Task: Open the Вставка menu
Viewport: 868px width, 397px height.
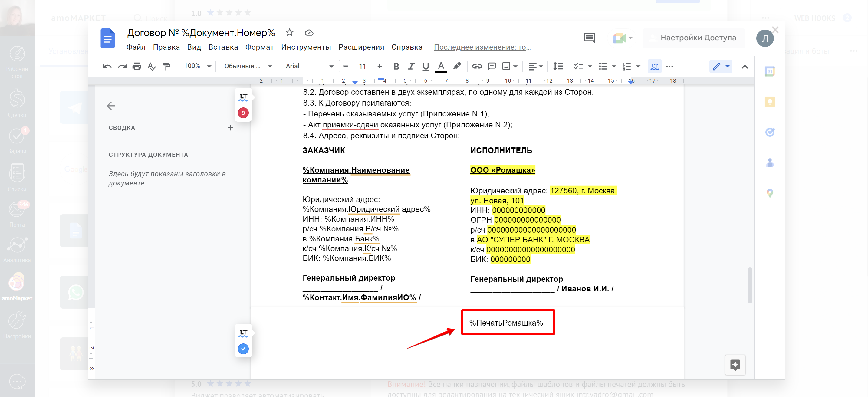Action: click(223, 47)
